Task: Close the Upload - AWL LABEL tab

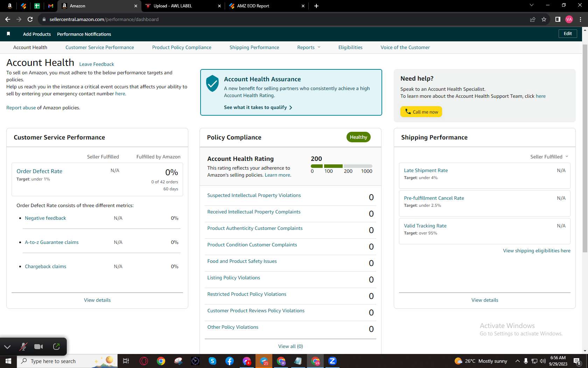Action: (219, 6)
